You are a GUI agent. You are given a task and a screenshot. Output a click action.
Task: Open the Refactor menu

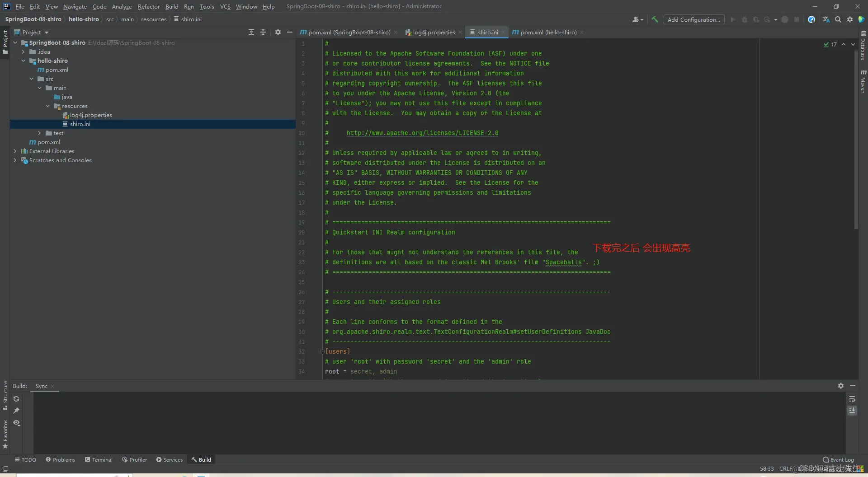(149, 6)
